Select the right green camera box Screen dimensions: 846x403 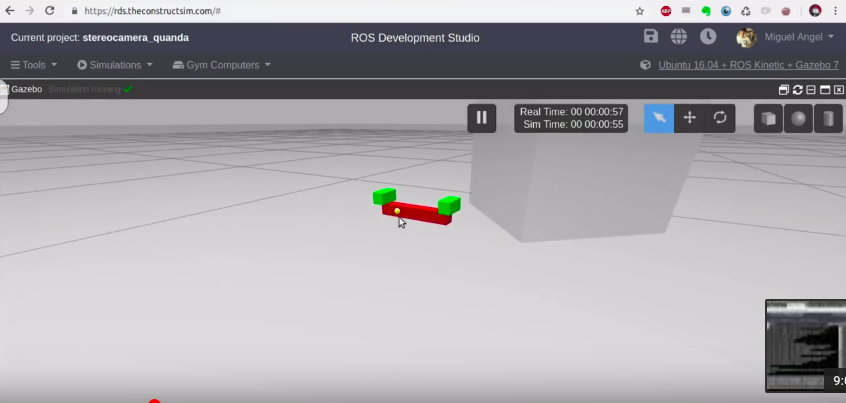(449, 205)
